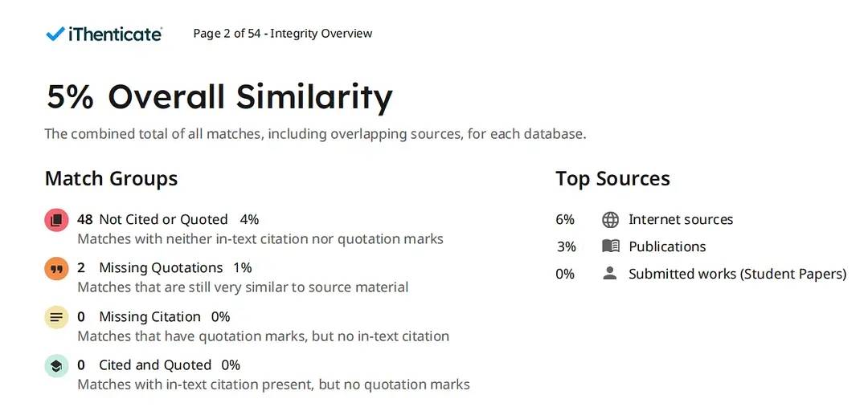This screenshot has width=868, height=407.
Task: Click the Submitted works person icon
Action: 611,274
